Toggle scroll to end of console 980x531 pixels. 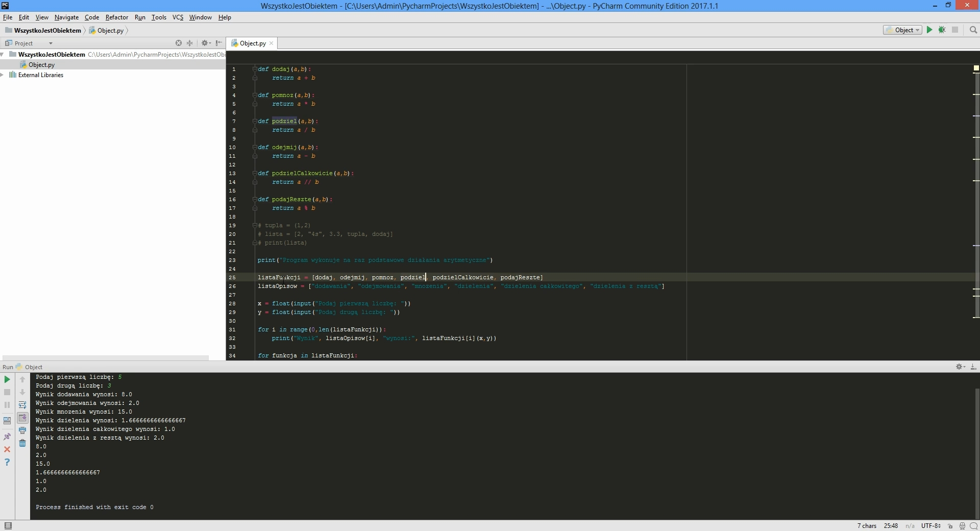(x=22, y=418)
